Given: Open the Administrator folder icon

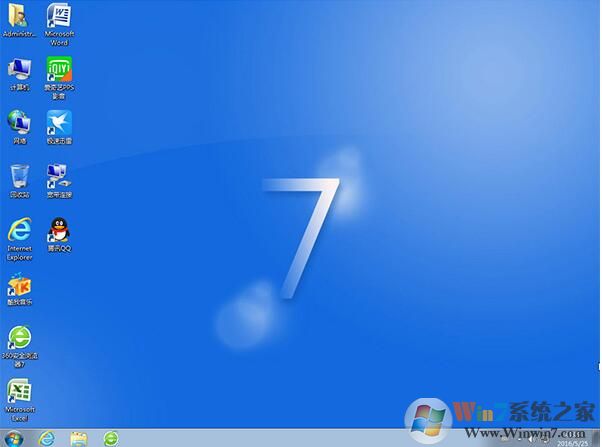Looking at the screenshot, I should coord(18,20).
